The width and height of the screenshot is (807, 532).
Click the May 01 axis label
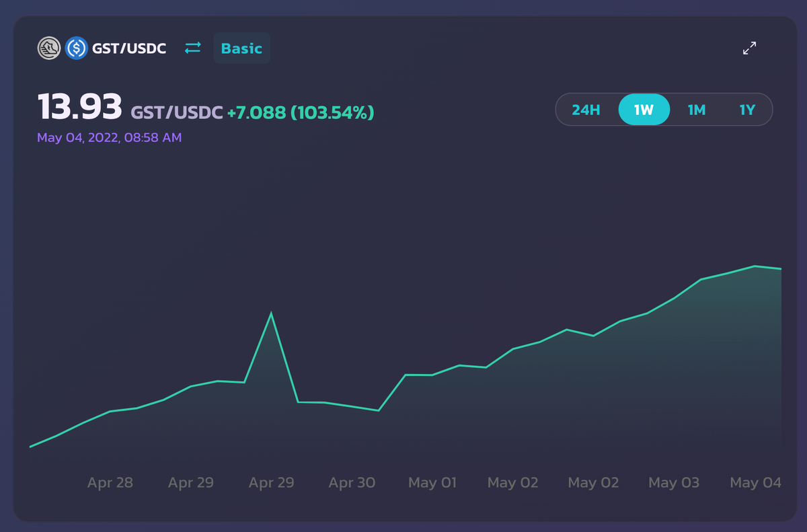432,483
